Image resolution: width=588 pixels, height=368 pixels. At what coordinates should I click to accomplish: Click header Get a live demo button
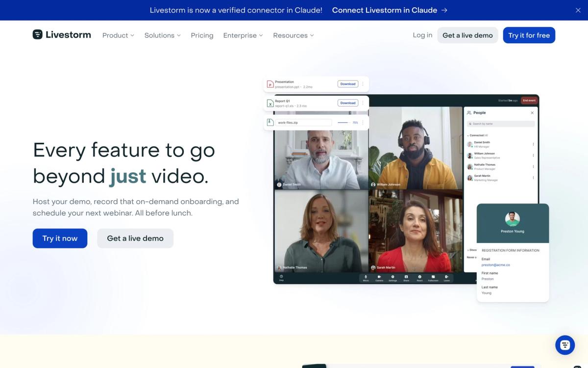467,35
